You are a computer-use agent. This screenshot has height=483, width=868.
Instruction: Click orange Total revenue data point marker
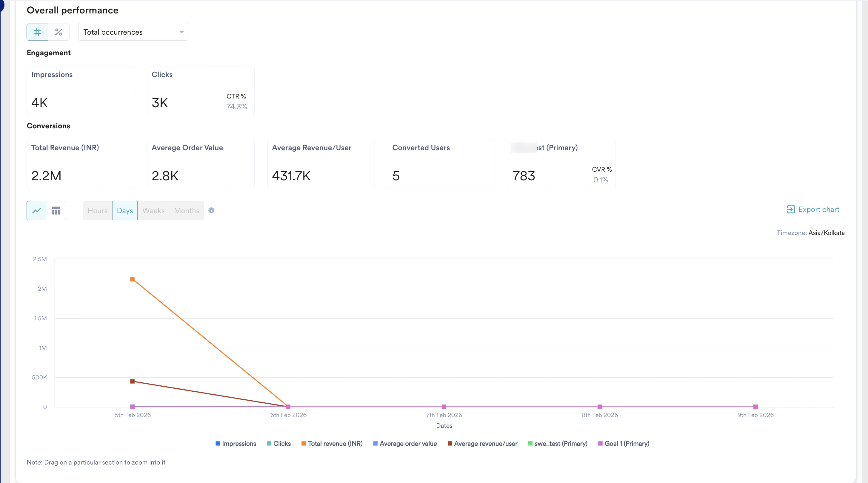133,279
